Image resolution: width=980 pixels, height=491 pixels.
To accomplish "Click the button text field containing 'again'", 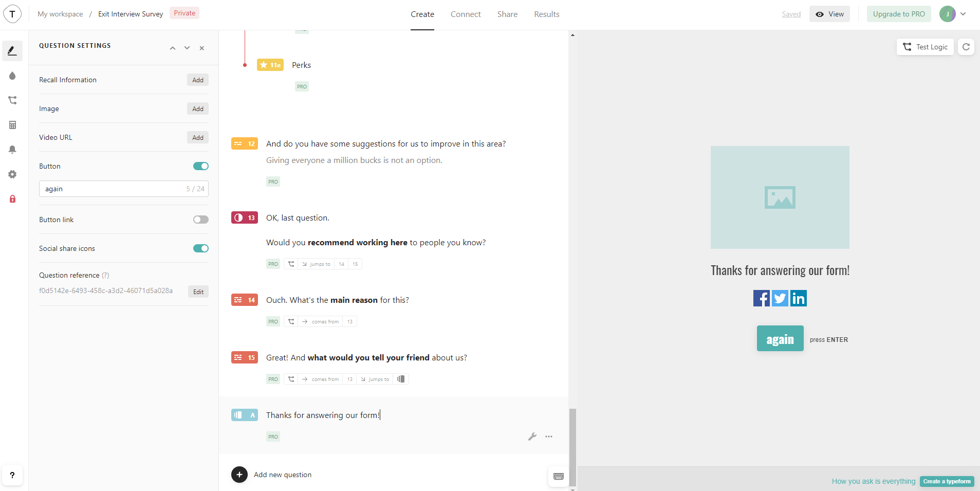I will [x=113, y=189].
